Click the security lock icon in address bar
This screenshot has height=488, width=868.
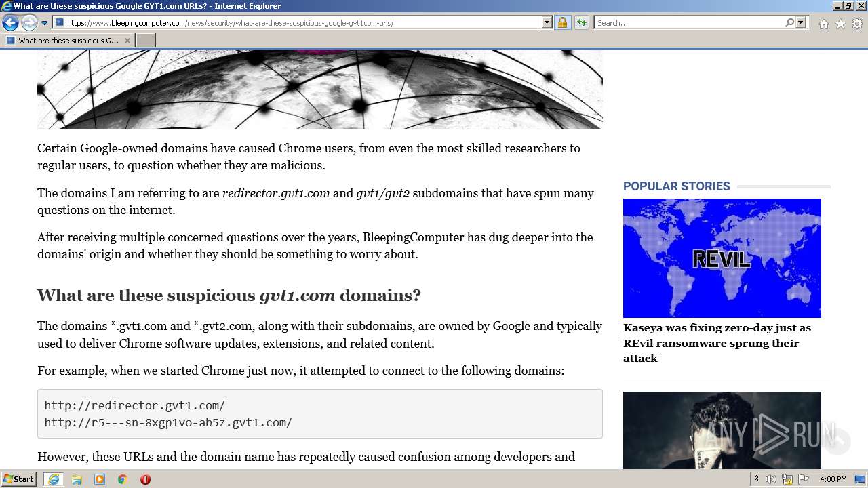[x=562, y=23]
